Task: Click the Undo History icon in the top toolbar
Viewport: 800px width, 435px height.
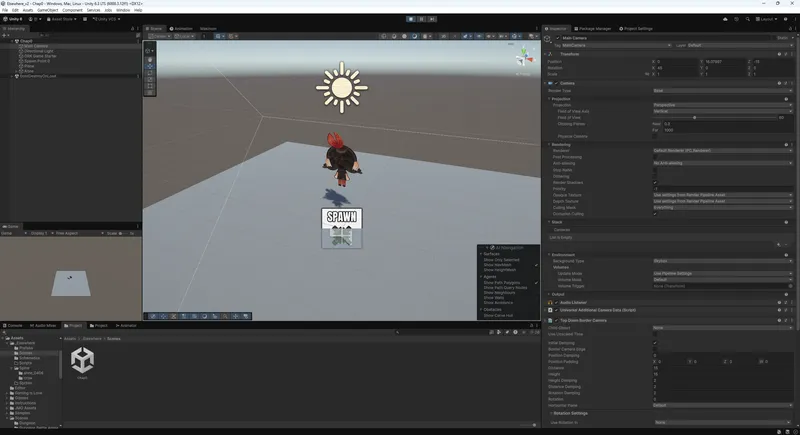Action: tap(738, 18)
